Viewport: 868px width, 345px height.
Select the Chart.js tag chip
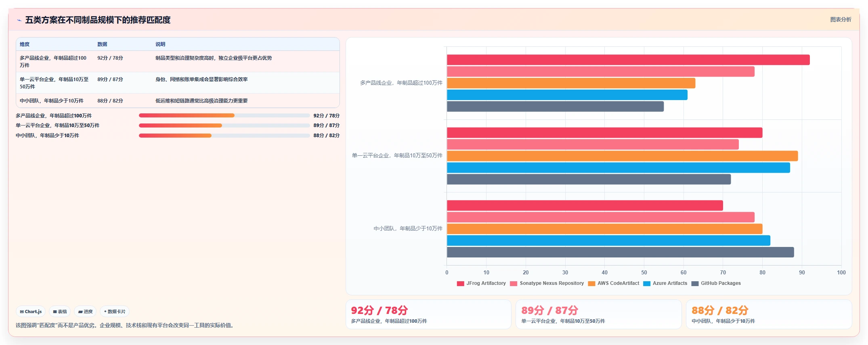click(x=31, y=312)
